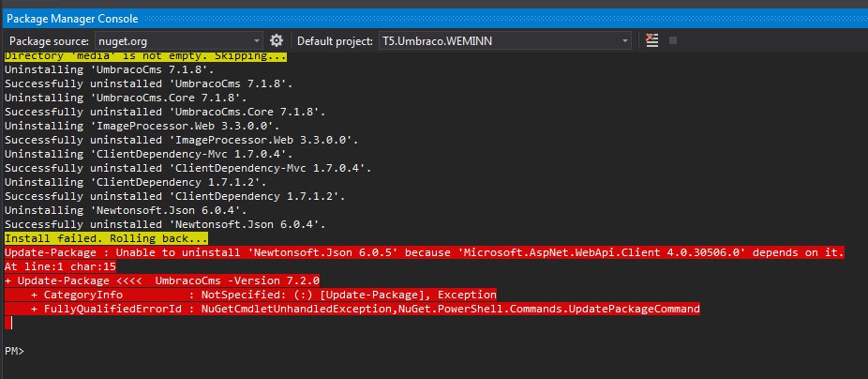Click the CategoryInfo error line

250,295
